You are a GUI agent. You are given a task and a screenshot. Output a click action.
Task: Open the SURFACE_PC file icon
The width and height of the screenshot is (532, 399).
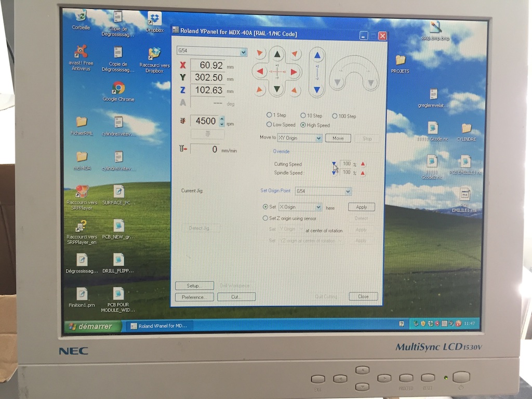coord(118,195)
